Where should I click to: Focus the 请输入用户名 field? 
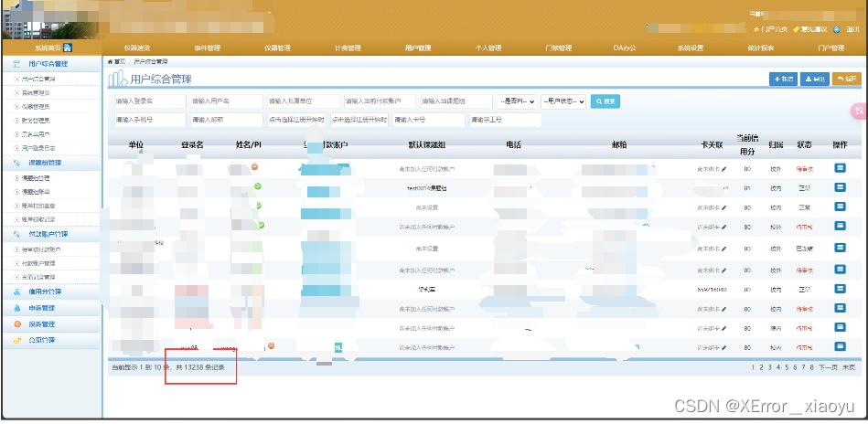pos(227,101)
